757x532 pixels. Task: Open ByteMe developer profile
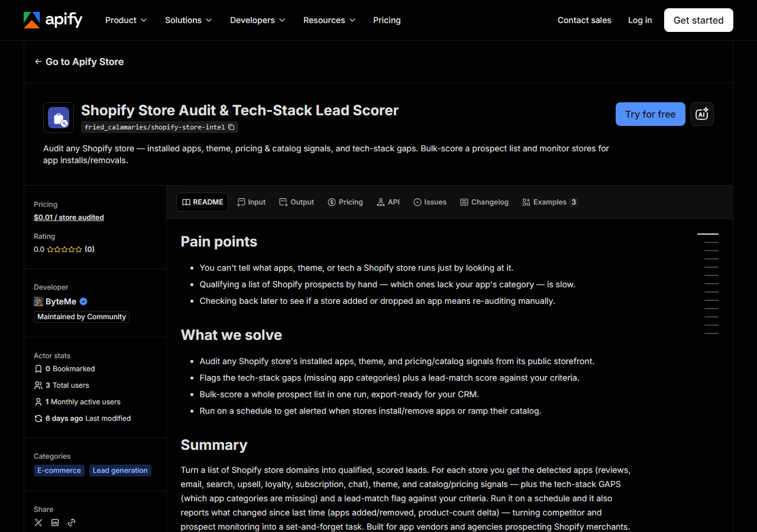tap(61, 301)
